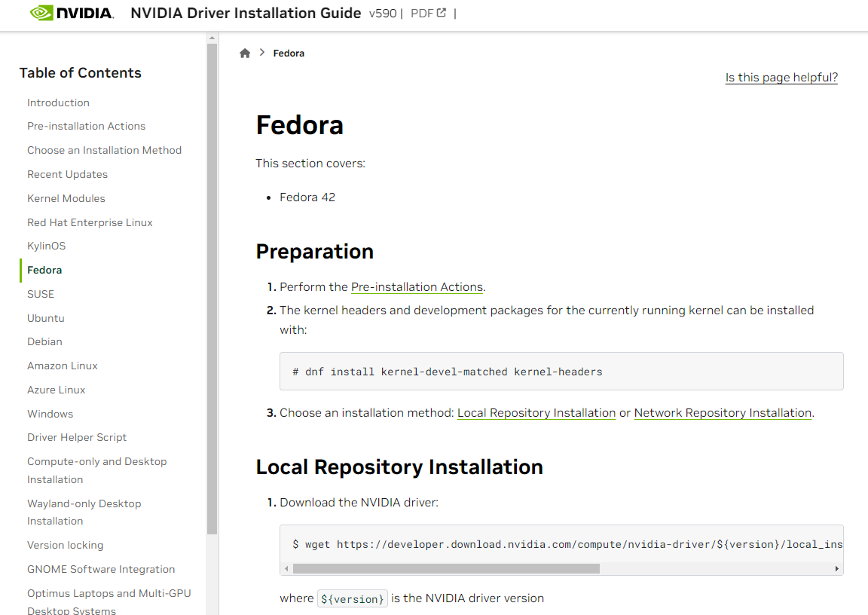Open Driver Helper Script page
This screenshot has width=868, height=615.
(x=77, y=437)
